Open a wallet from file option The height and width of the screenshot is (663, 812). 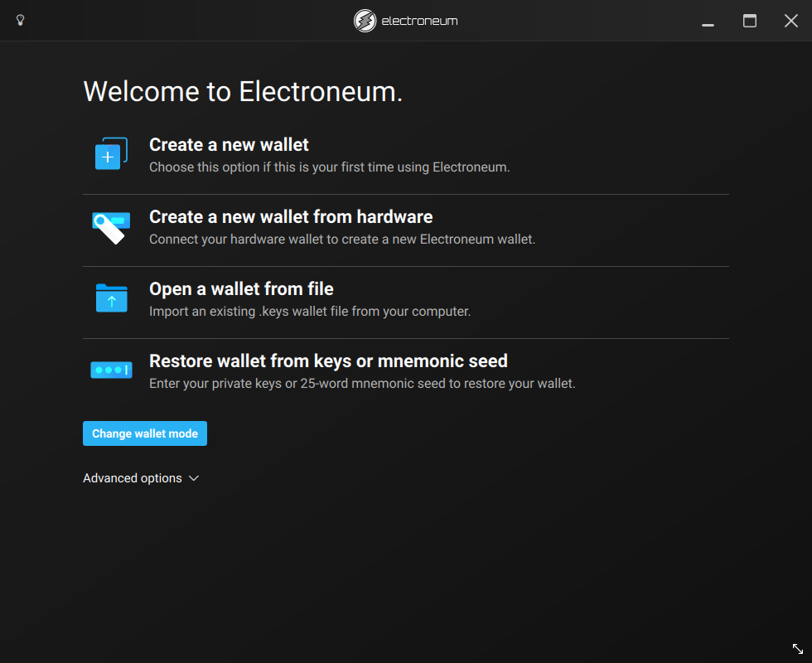(241, 288)
